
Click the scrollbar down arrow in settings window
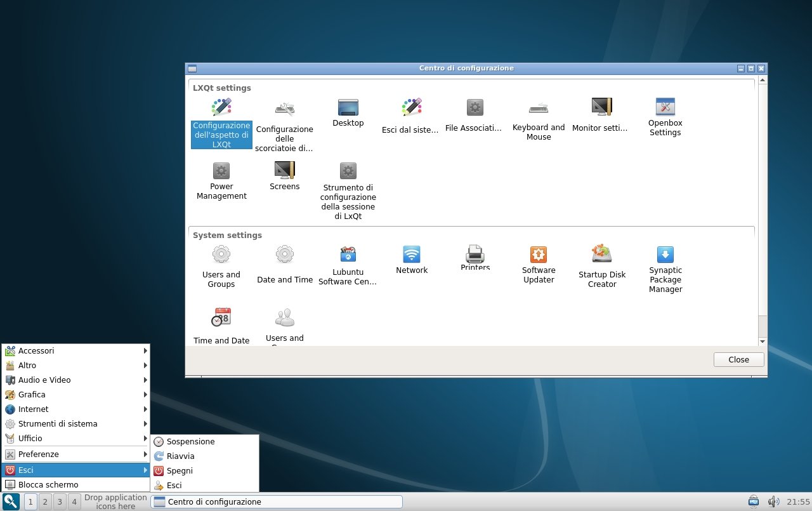click(763, 341)
